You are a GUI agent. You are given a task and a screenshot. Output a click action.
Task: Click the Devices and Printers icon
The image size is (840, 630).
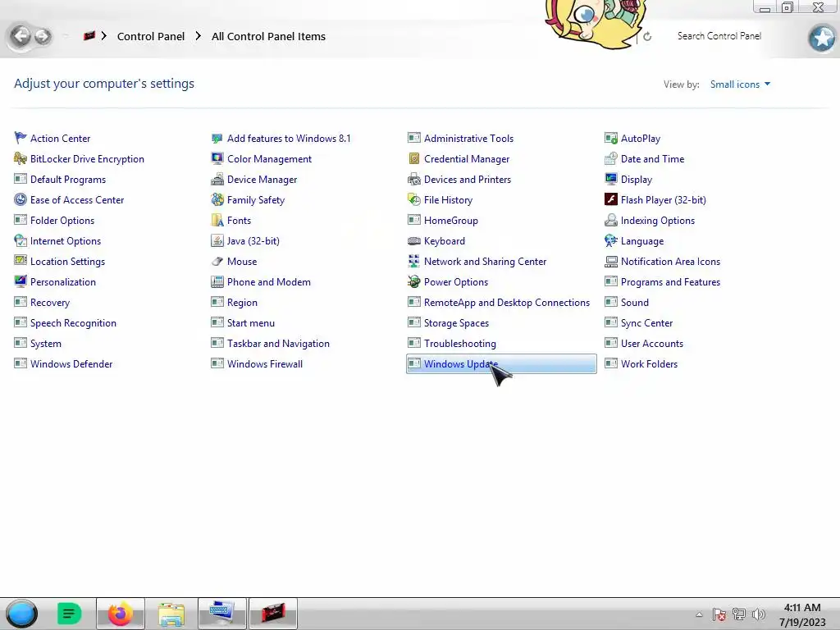(414, 180)
